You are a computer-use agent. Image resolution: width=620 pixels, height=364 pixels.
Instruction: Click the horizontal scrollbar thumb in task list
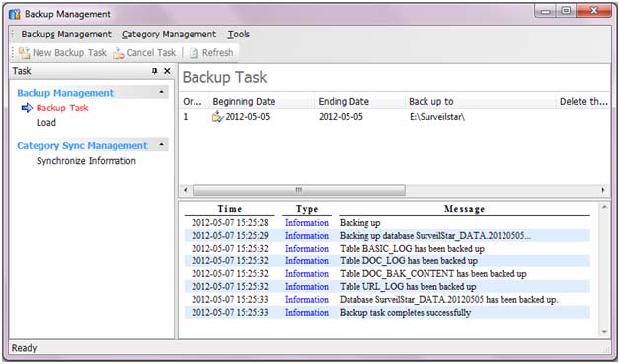point(299,190)
